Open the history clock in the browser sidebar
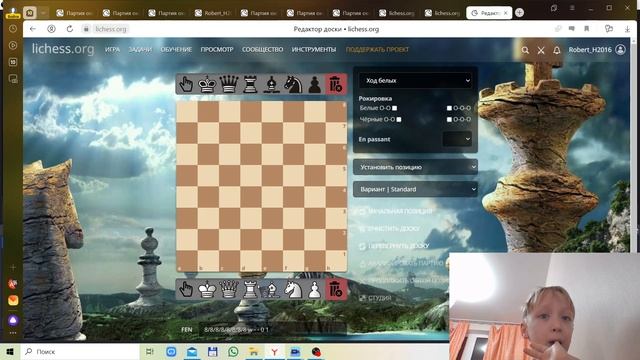This screenshot has height=360, width=640. click(13, 29)
